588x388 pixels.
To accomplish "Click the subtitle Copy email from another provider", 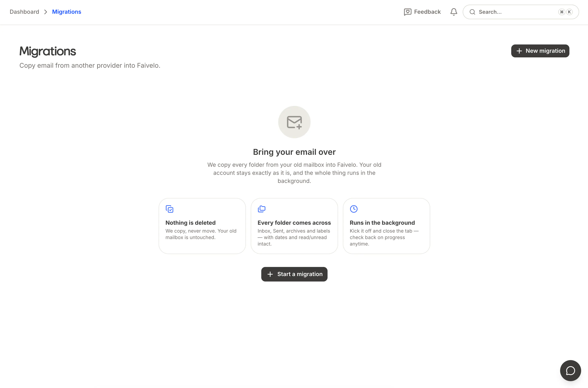I will point(90,65).
